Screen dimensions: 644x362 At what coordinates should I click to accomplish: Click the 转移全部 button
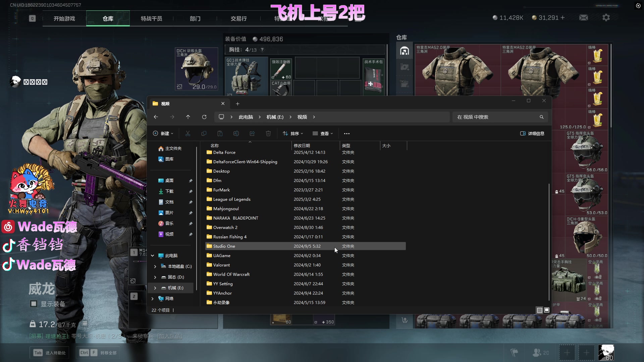click(x=98, y=353)
